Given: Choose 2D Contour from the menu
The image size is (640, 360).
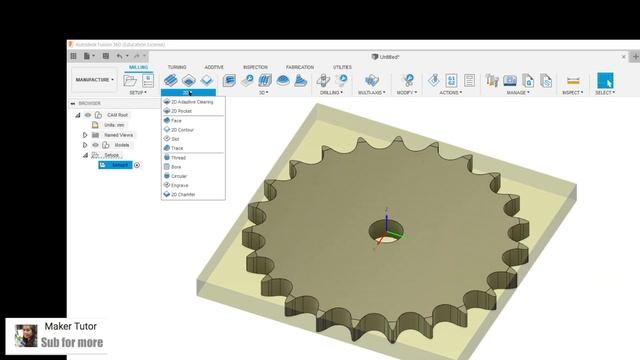Looking at the screenshot, I should 193,130.
